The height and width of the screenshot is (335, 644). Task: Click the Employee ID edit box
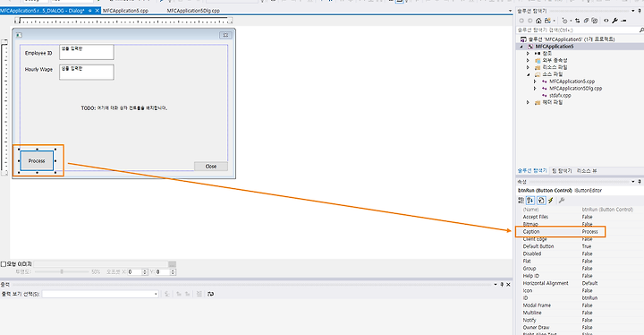[x=87, y=52]
